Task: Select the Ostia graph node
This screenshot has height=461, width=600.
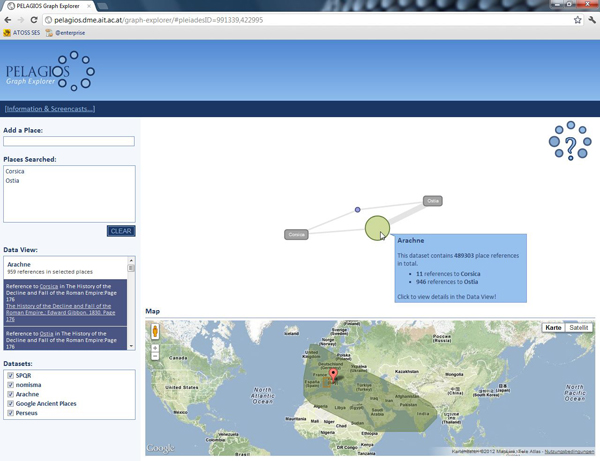Action: 432,201
